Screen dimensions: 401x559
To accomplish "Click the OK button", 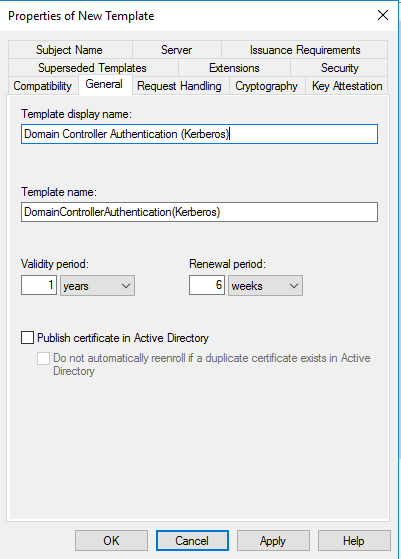I will [x=111, y=540].
